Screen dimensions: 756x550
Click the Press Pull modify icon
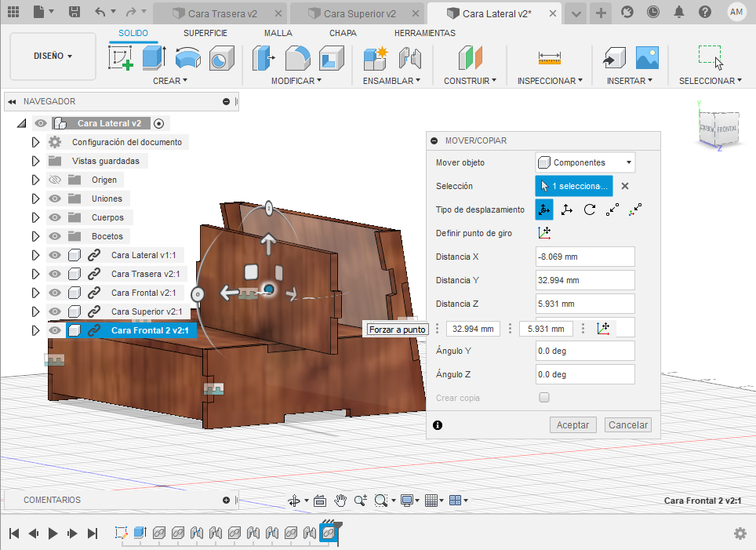(x=264, y=59)
